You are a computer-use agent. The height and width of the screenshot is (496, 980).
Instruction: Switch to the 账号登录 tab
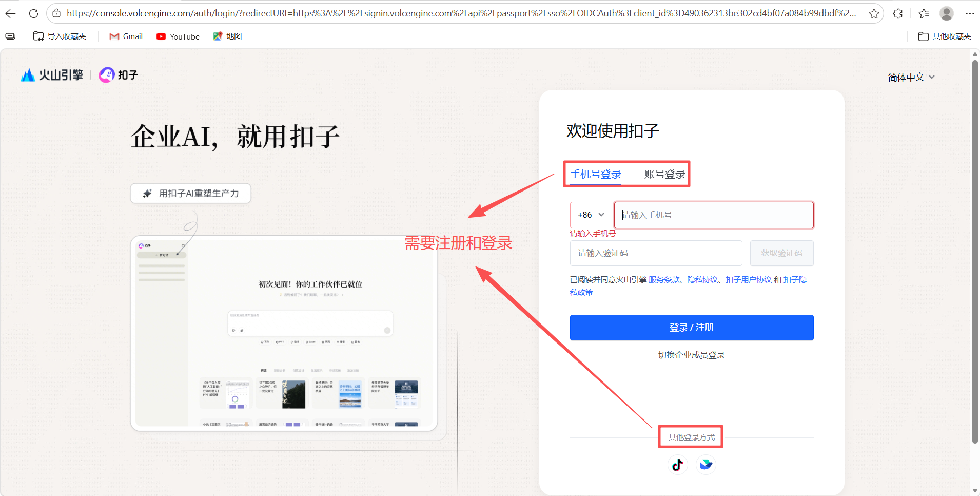(665, 174)
